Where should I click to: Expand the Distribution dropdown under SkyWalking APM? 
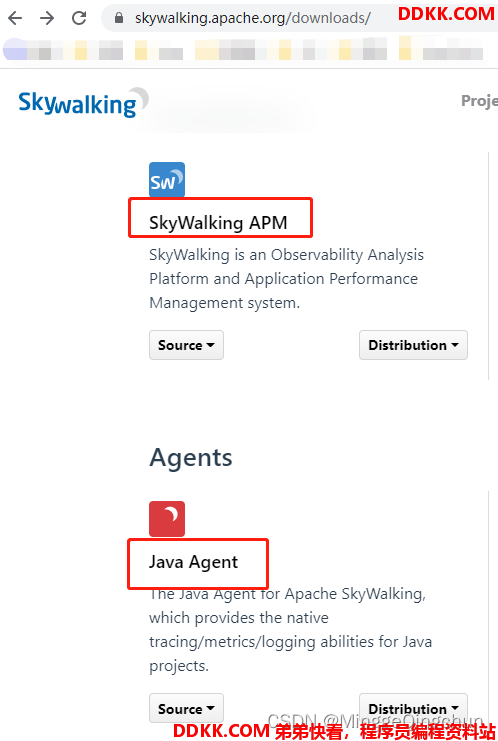tap(413, 345)
